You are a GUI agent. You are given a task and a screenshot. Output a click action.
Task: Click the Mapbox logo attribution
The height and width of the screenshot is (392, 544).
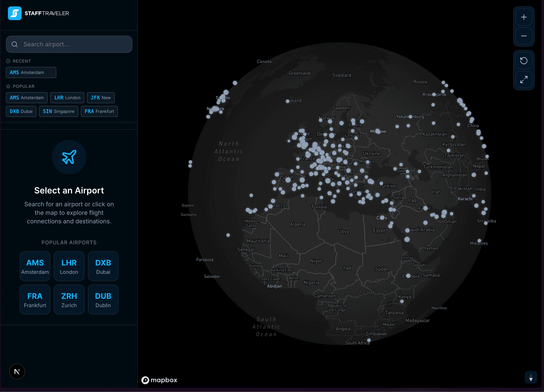pos(159,380)
